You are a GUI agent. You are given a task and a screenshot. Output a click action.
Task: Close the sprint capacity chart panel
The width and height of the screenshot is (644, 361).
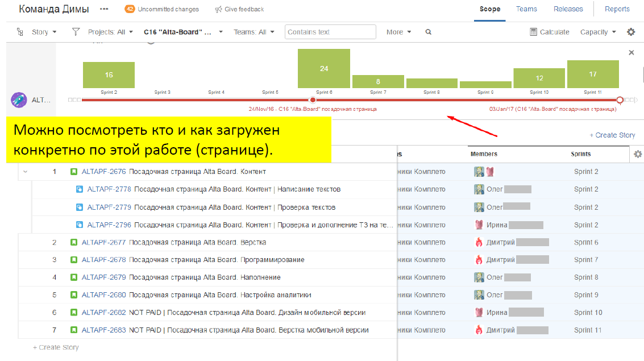631,52
